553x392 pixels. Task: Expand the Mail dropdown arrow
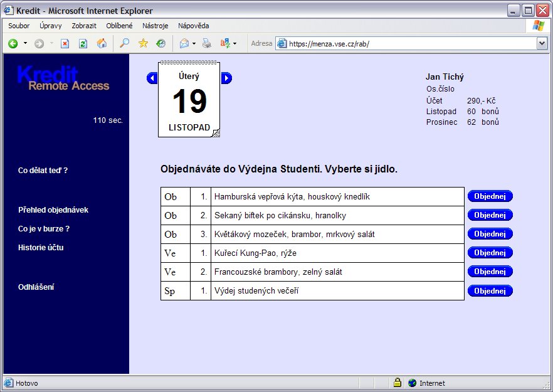(x=194, y=43)
